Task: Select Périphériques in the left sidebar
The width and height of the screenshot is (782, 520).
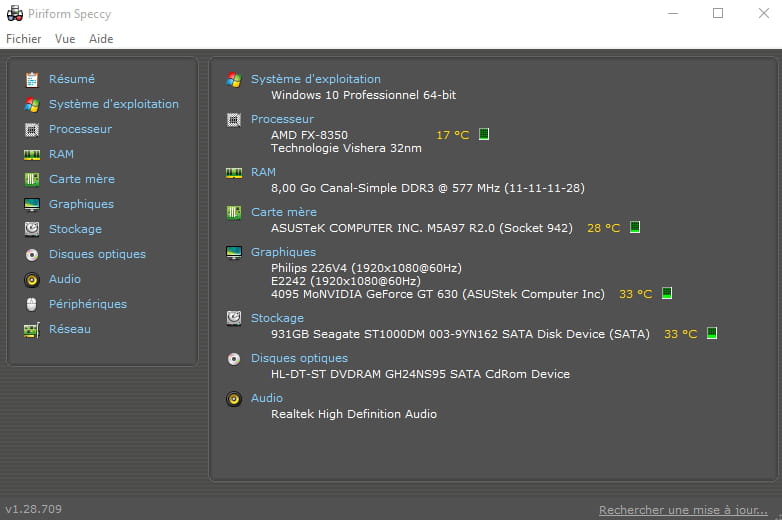Action: click(x=88, y=304)
